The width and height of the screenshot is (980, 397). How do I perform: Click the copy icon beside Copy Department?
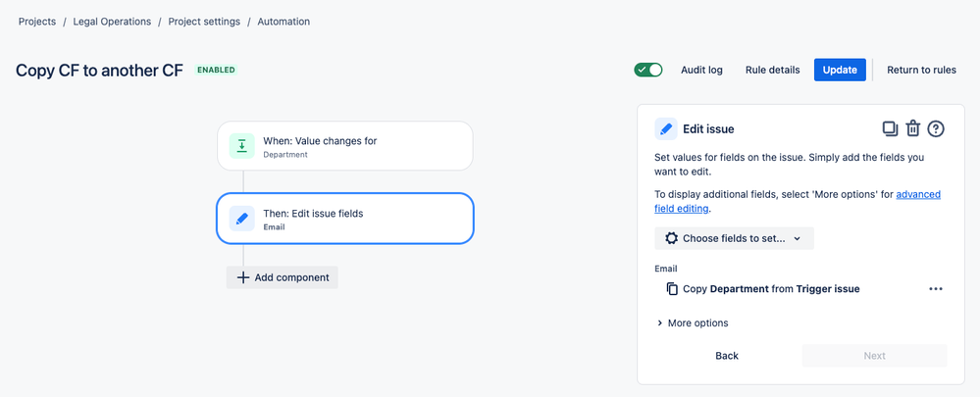(x=672, y=288)
